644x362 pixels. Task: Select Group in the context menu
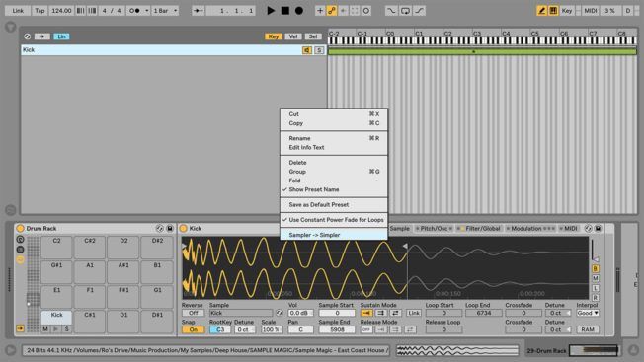tap(334, 172)
